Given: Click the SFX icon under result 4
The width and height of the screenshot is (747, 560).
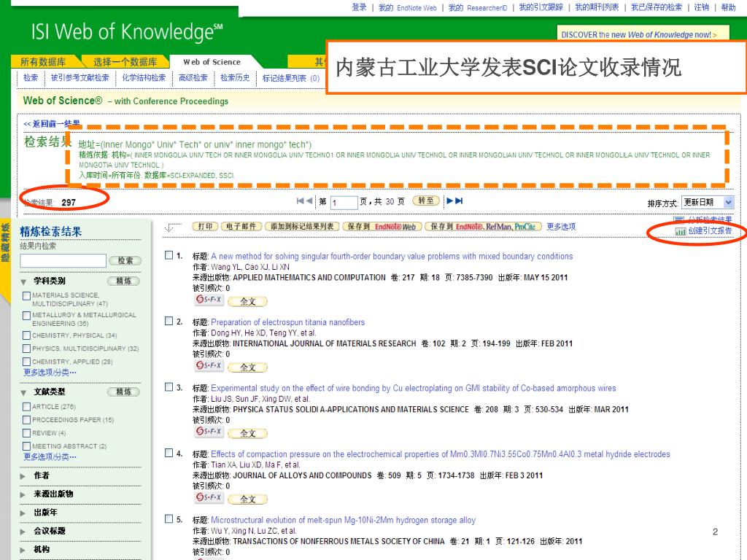Looking at the screenshot, I should [209, 497].
